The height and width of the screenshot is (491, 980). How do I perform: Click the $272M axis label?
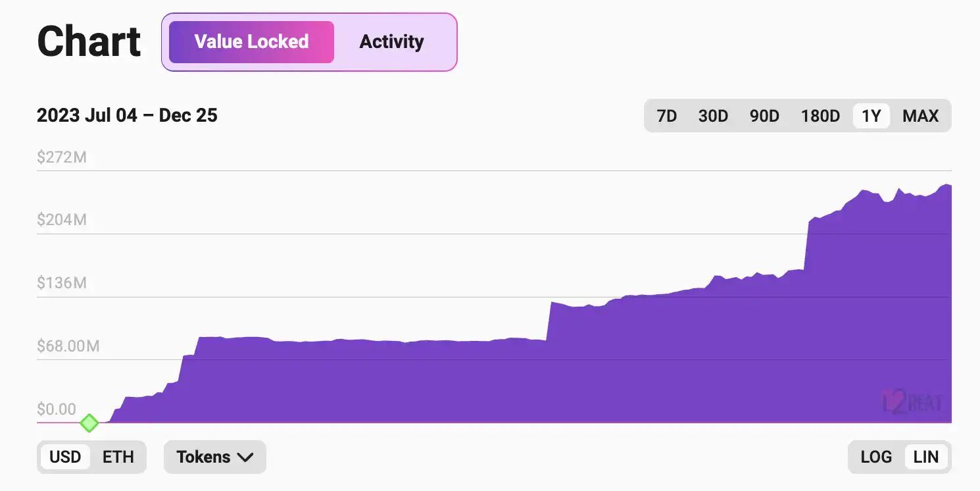point(62,157)
